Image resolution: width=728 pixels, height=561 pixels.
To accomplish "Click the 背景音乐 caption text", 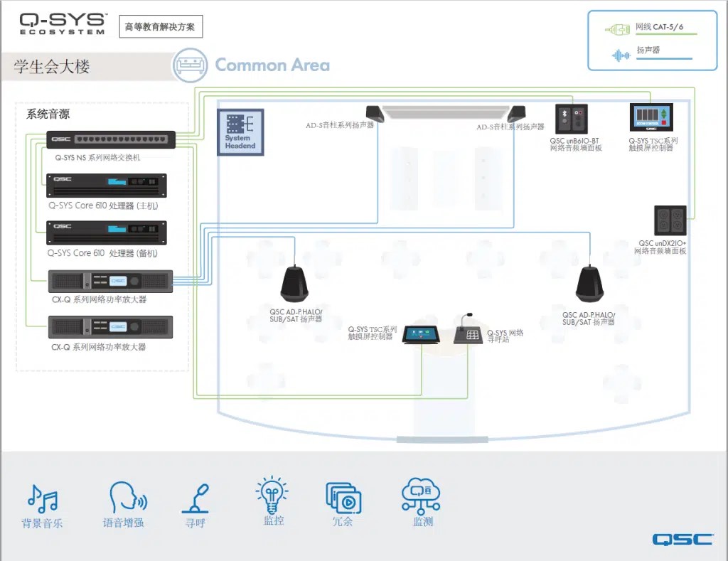I will point(42,523).
